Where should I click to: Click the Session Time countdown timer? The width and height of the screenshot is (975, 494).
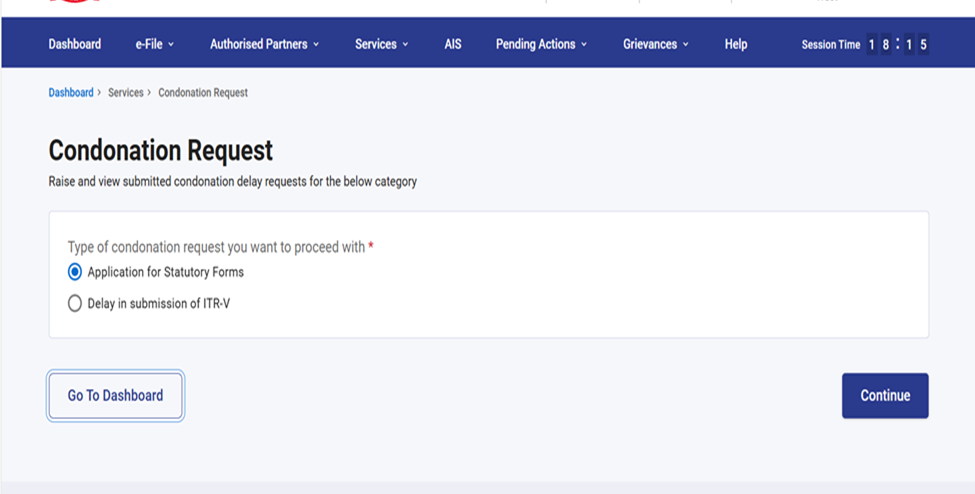(x=897, y=44)
